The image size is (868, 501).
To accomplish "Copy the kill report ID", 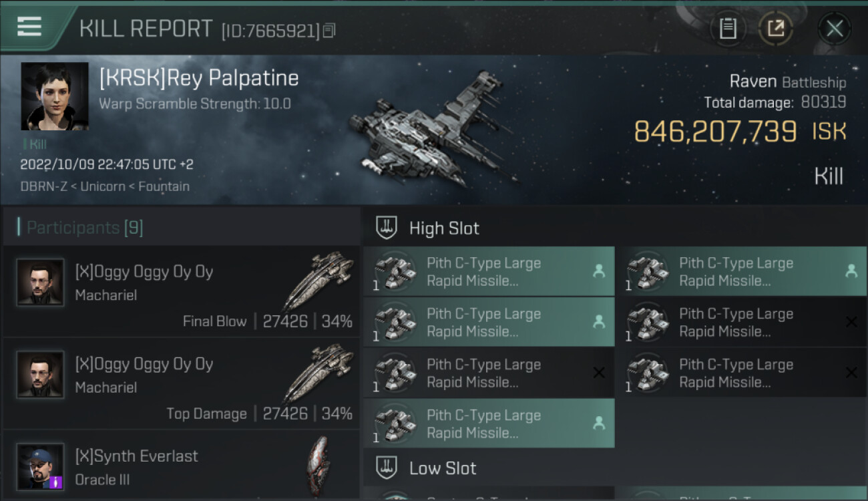I will tap(329, 31).
